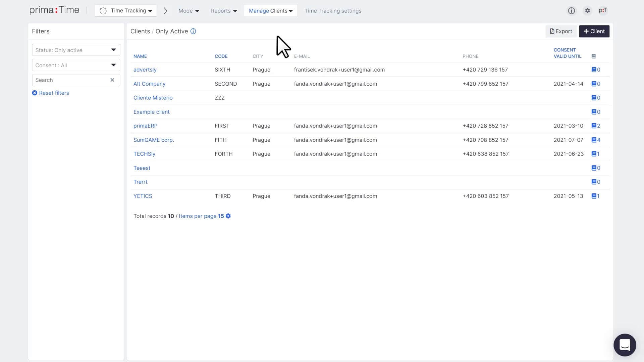644x362 pixels.
Task: Click Reset filters link
Action: coord(51,93)
